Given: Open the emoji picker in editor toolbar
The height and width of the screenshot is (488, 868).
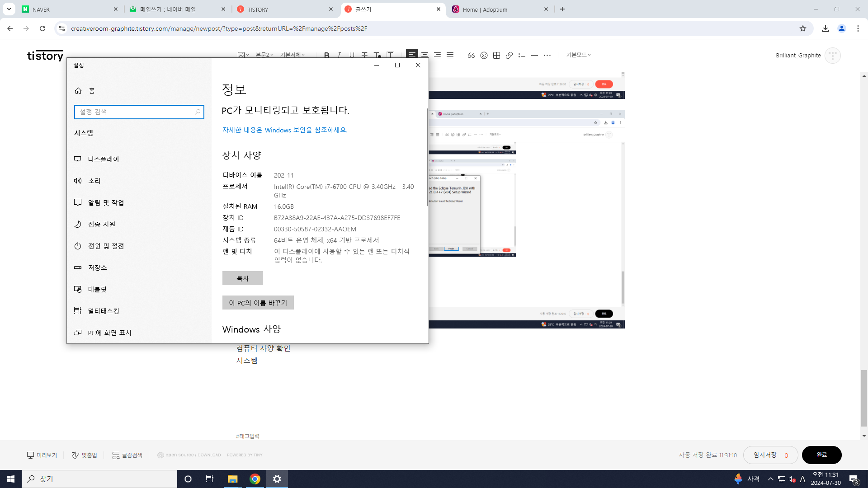Looking at the screenshot, I should [x=484, y=55].
